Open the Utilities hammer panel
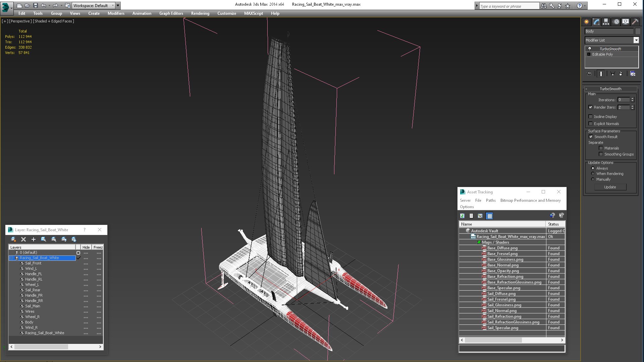The image size is (644, 362). pos(635,22)
